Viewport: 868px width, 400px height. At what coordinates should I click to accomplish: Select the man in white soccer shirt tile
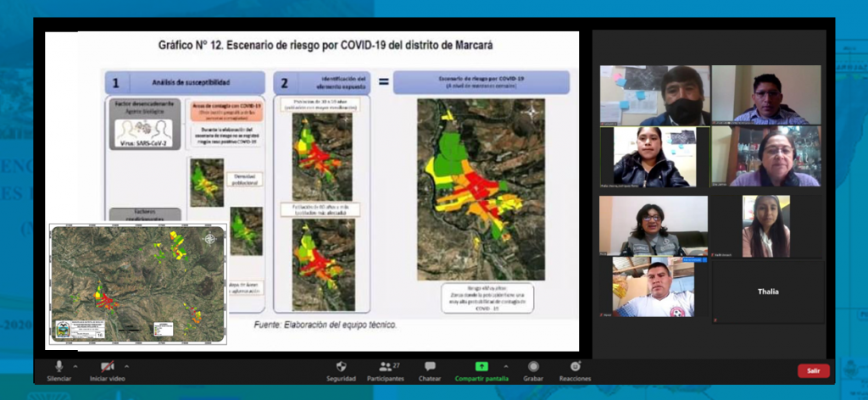[654, 288]
